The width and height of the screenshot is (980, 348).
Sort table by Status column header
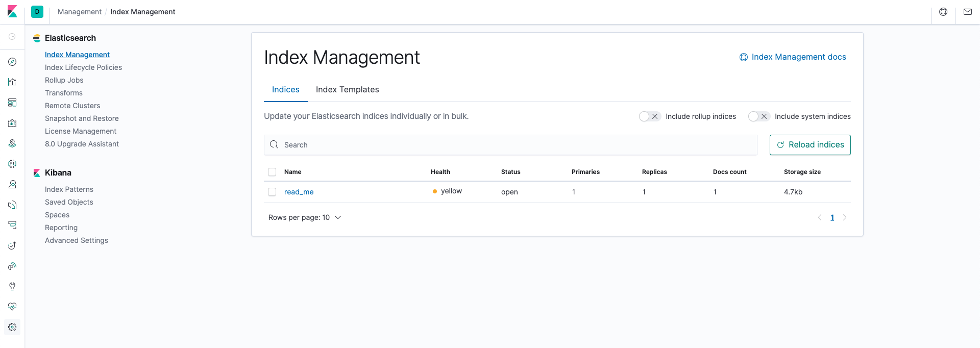point(511,172)
